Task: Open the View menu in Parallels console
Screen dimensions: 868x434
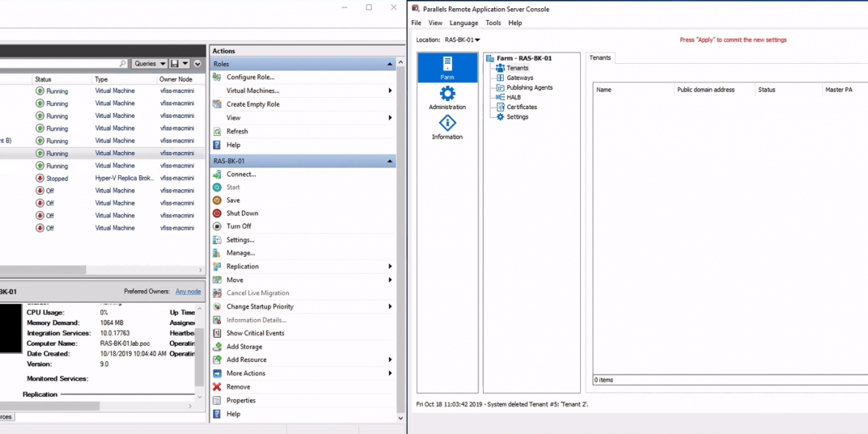Action: pos(435,23)
